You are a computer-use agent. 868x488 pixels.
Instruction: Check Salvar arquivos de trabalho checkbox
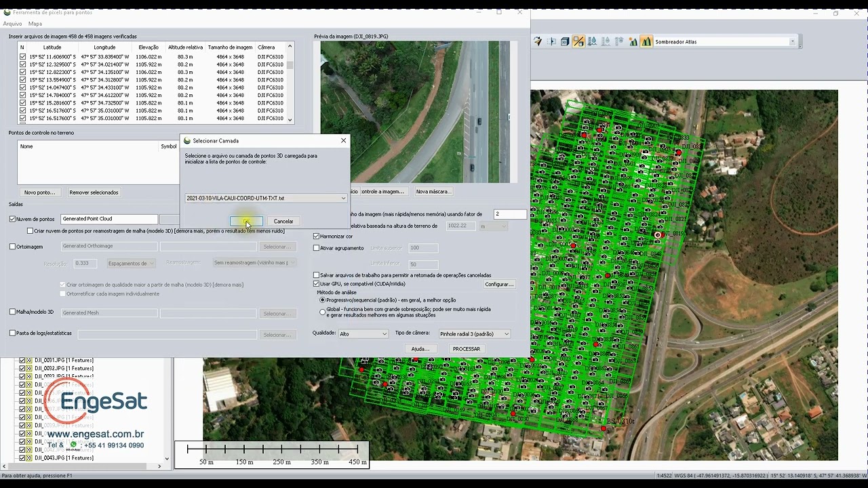pos(316,275)
